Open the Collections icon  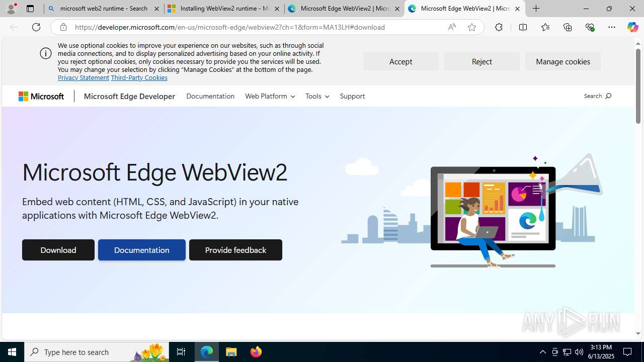568,27
